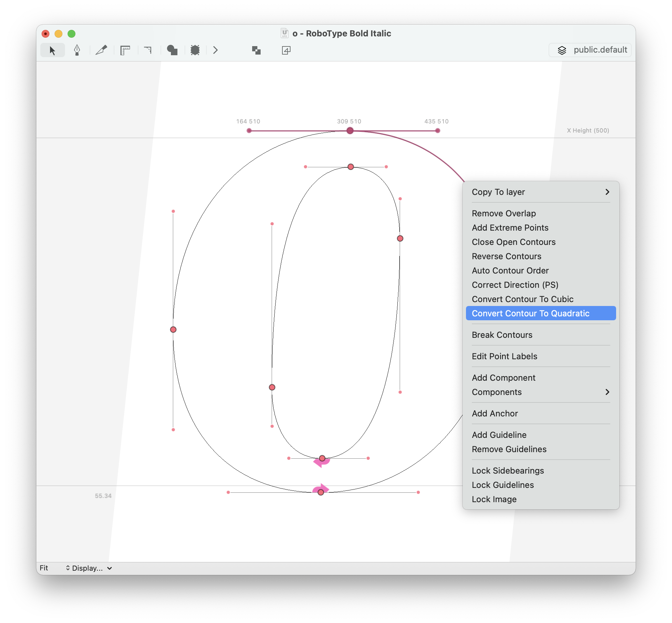Click the outer contour leftmost on-curve point

[x=173, y=329]
